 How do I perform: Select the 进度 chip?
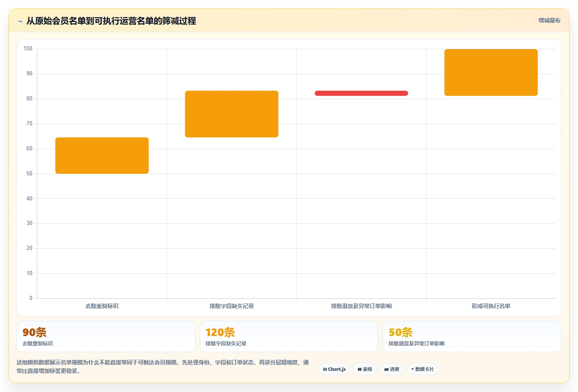[392, 369]
